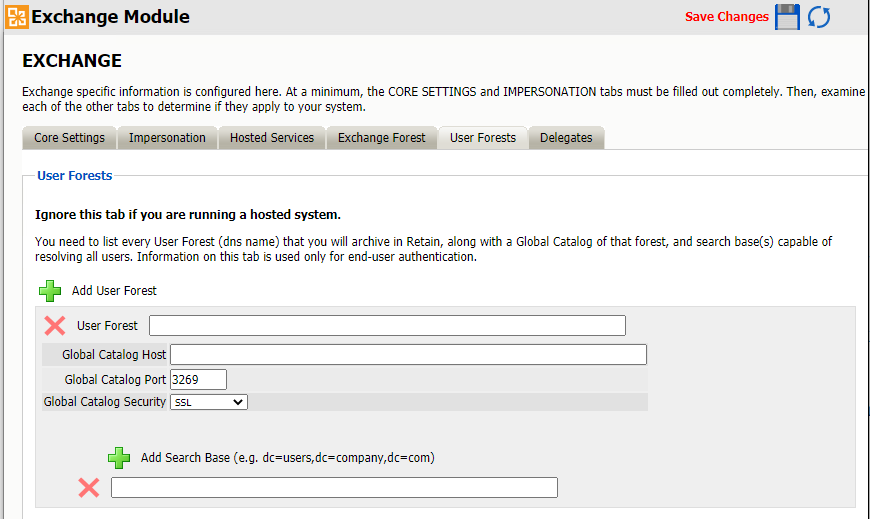
Task: Switch to the Core Settings tab
Action: pos(69,138)
